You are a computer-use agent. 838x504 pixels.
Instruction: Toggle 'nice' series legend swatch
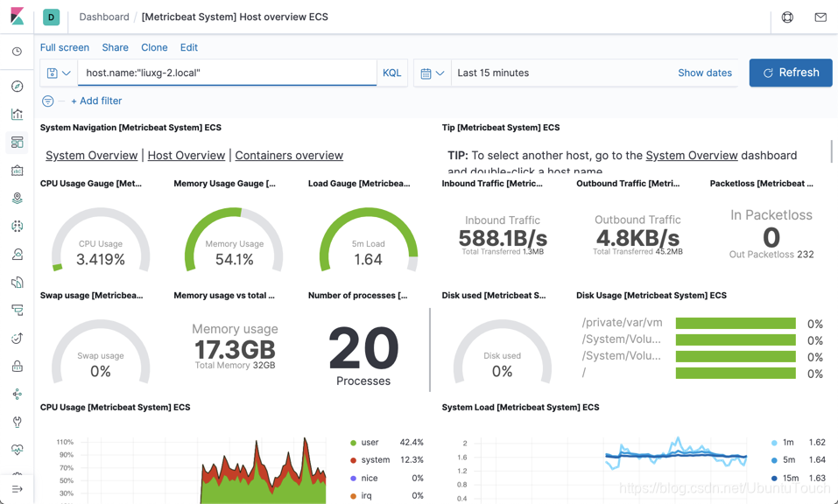(353, 479)
